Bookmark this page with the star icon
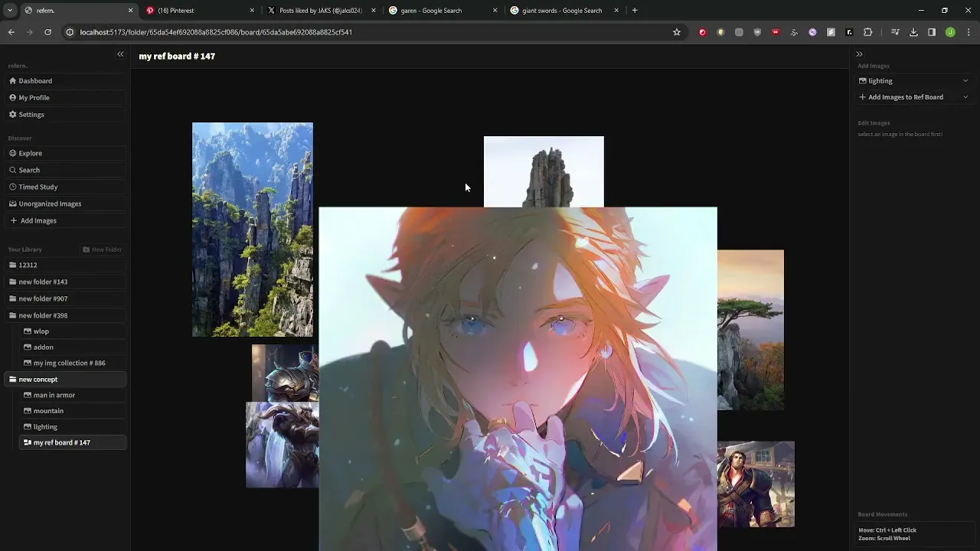 [x=677, y=32]
